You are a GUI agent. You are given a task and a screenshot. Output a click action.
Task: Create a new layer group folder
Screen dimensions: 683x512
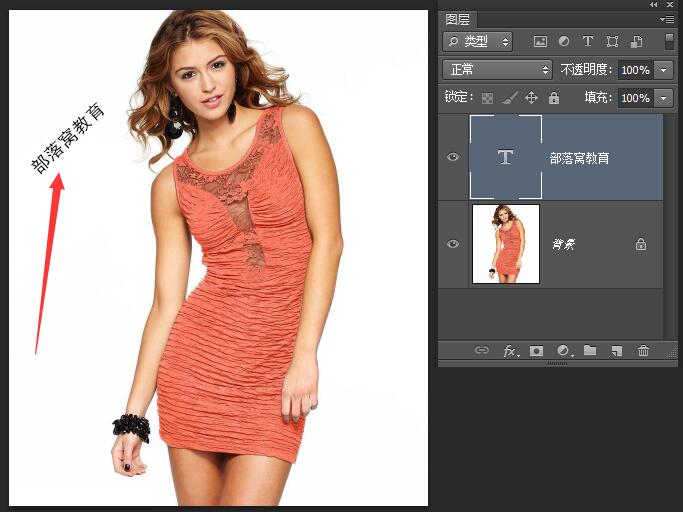tap(590, 351)
